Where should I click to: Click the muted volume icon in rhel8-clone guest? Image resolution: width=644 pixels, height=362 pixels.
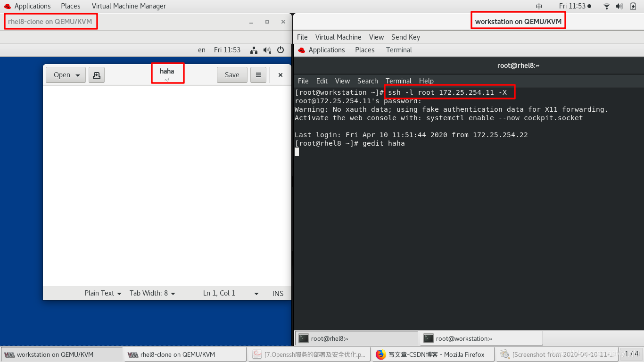(267, 50)
